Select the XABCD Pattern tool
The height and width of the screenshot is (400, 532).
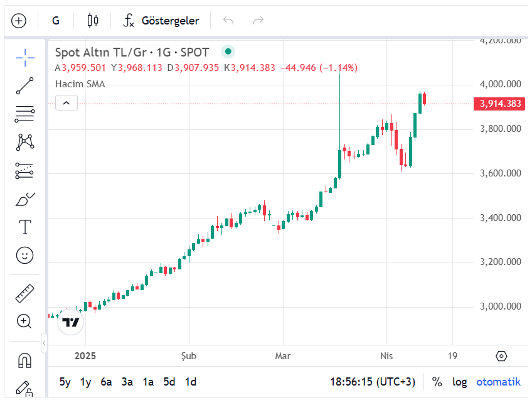point(24,143)
